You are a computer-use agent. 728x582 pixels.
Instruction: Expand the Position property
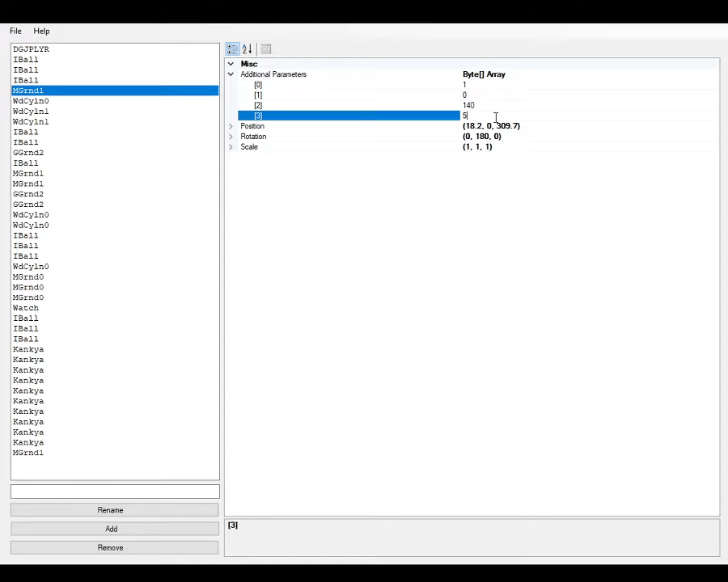pyautogui.click(x=231, y=126)
